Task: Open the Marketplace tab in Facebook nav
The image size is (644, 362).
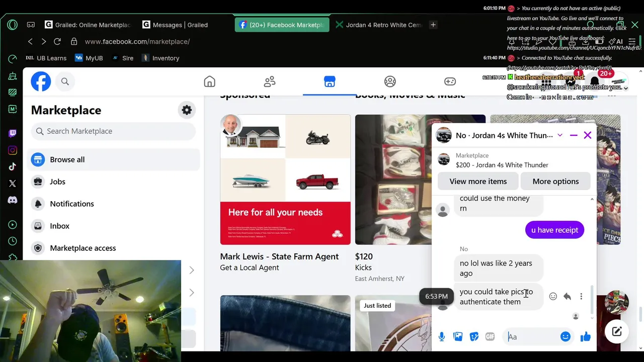Action: coord(330,81)
